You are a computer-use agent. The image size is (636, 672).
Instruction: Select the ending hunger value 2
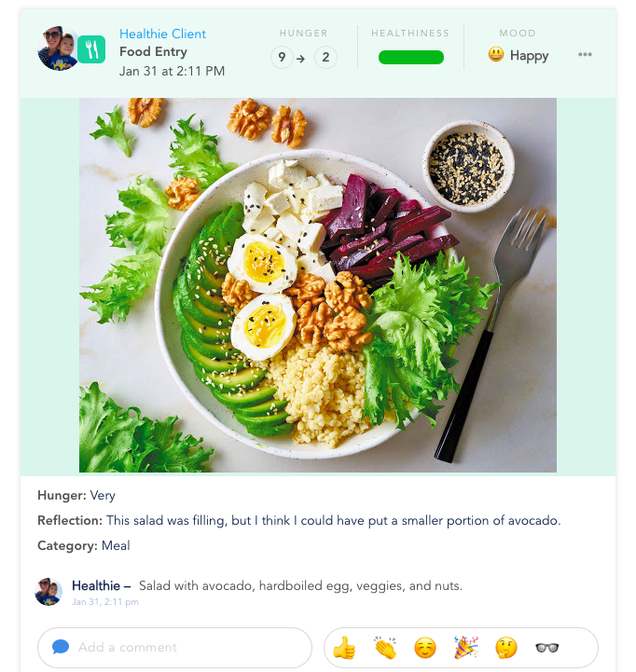point(325,57)
